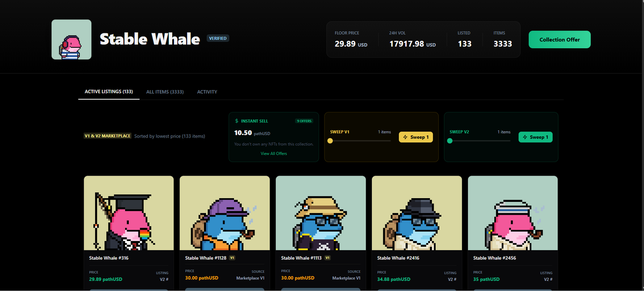Open the View All Offers link
The width and height of the screenshot is (644, 291).
coord(274,154)
